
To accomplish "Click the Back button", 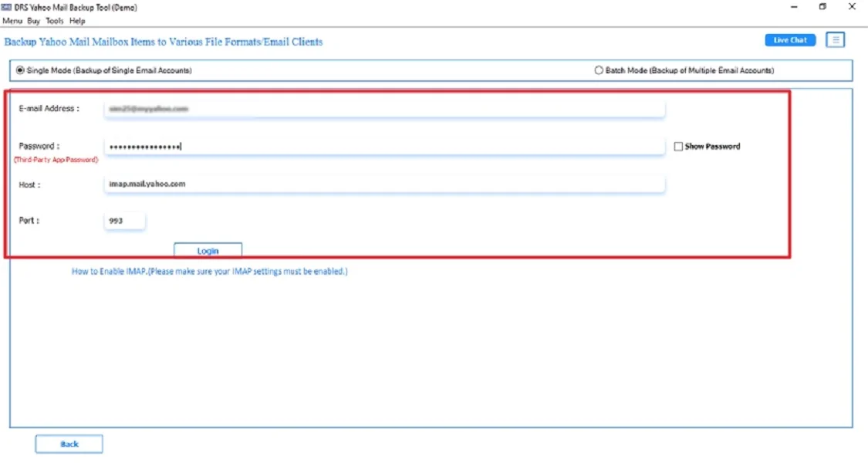I will [69, 443].
